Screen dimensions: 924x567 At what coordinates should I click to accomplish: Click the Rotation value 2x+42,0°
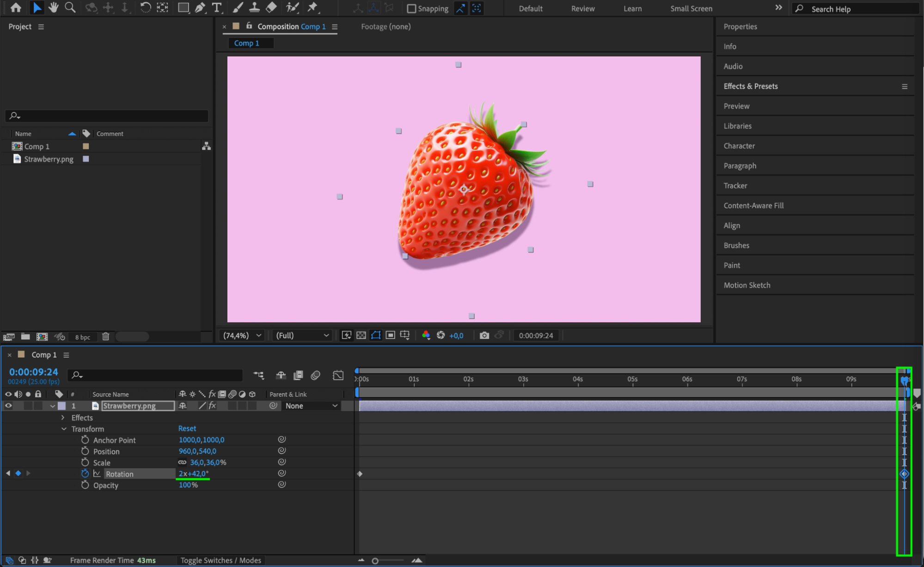pos(193,474)
